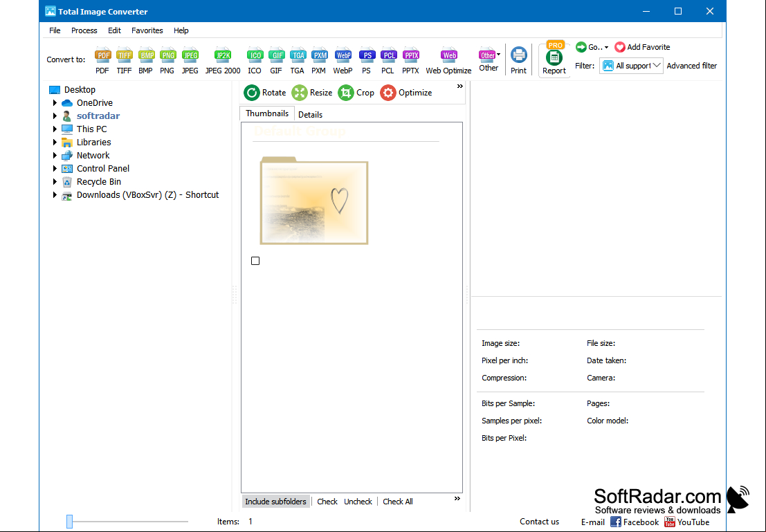Choose TIFF conversion icon

(124, 60)
